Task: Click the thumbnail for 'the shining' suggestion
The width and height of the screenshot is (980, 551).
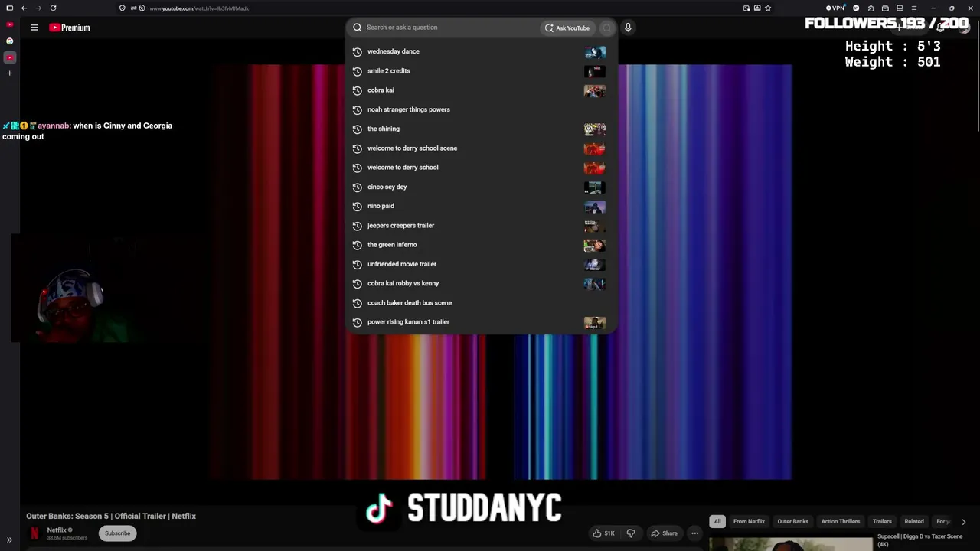Action: [x=595, y=129]
